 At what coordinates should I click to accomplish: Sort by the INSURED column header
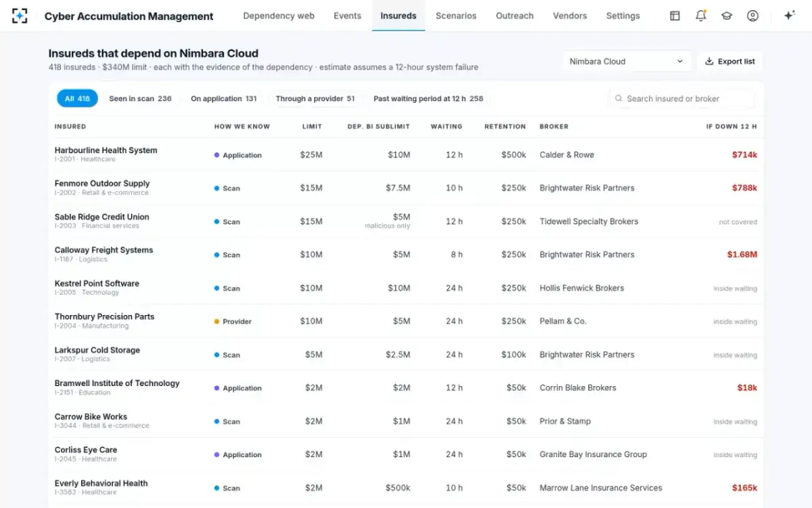[x=70, y=126]
